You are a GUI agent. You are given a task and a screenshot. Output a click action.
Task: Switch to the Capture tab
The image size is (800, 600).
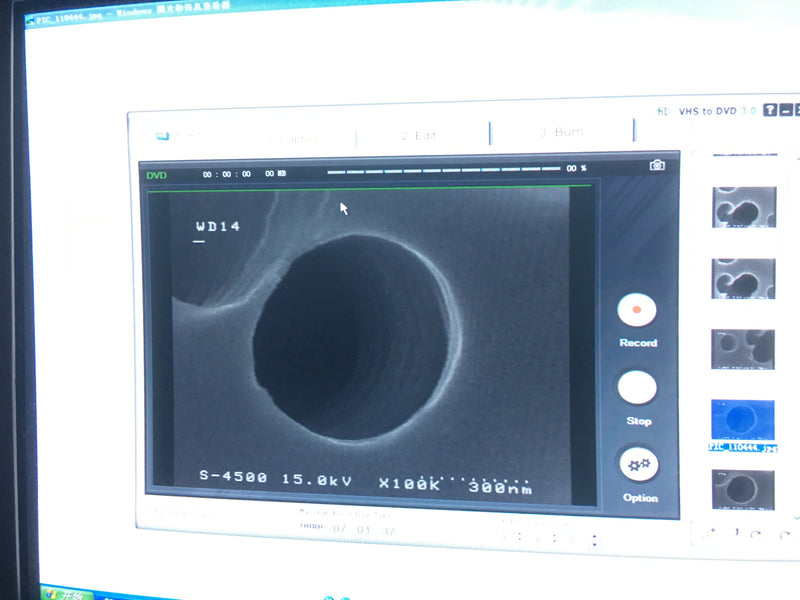(294, 138)
